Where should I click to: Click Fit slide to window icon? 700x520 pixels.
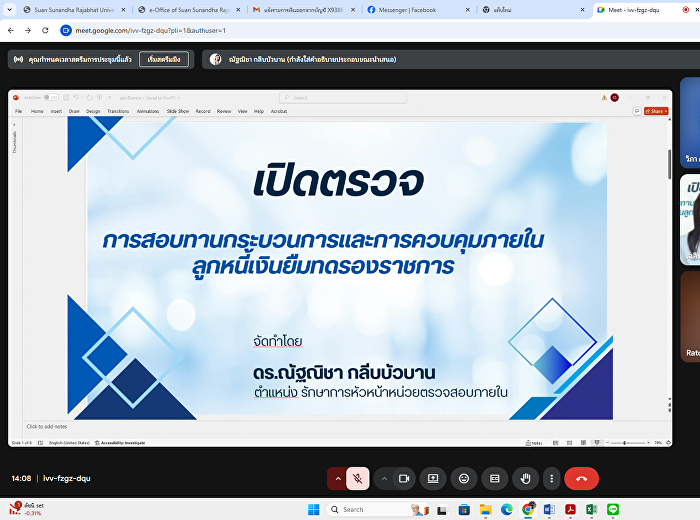click(668, 443)
